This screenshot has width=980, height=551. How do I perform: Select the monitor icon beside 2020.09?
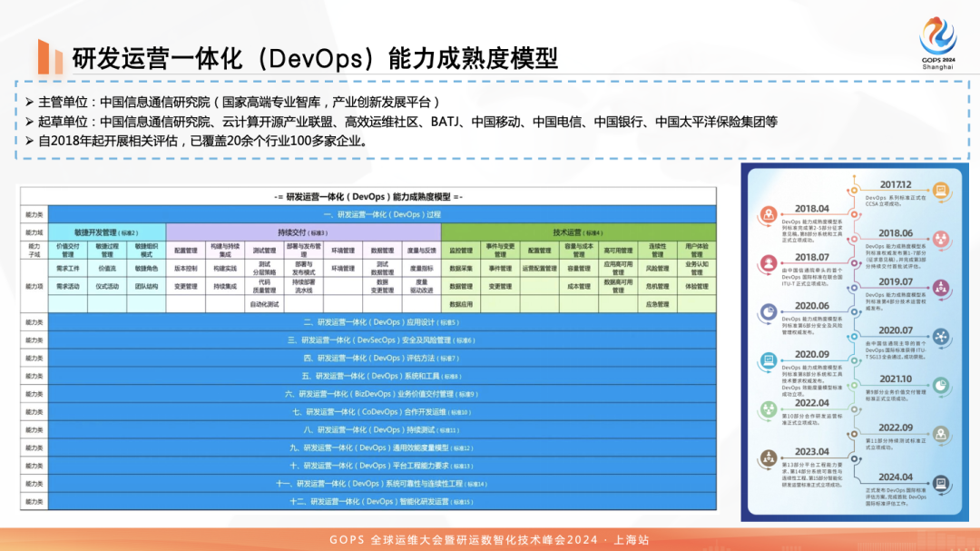[768, 359]
